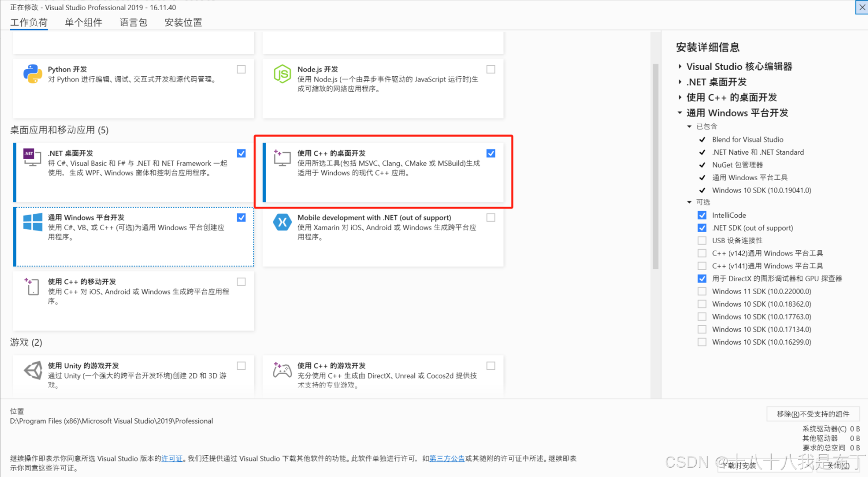Open the 语言包 tab
Image resolution: width=868 pixels, height=477 pixels.
[x=133, y=22]
